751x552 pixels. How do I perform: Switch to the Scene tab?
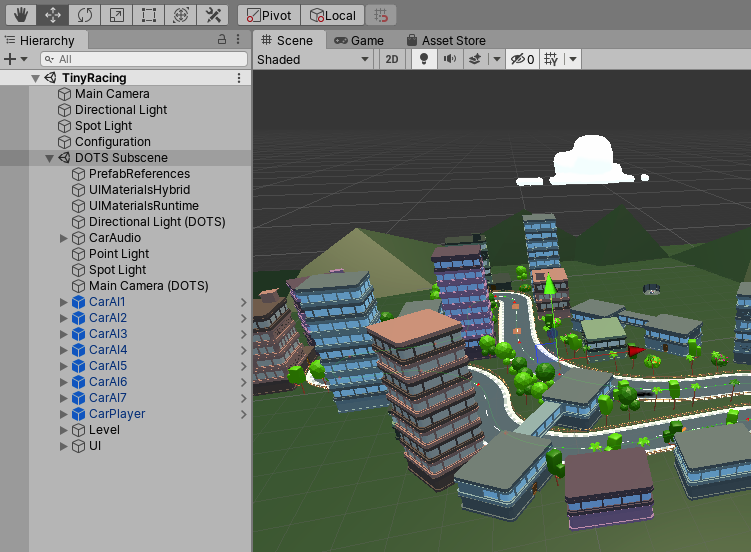click(x=289, y=40)
